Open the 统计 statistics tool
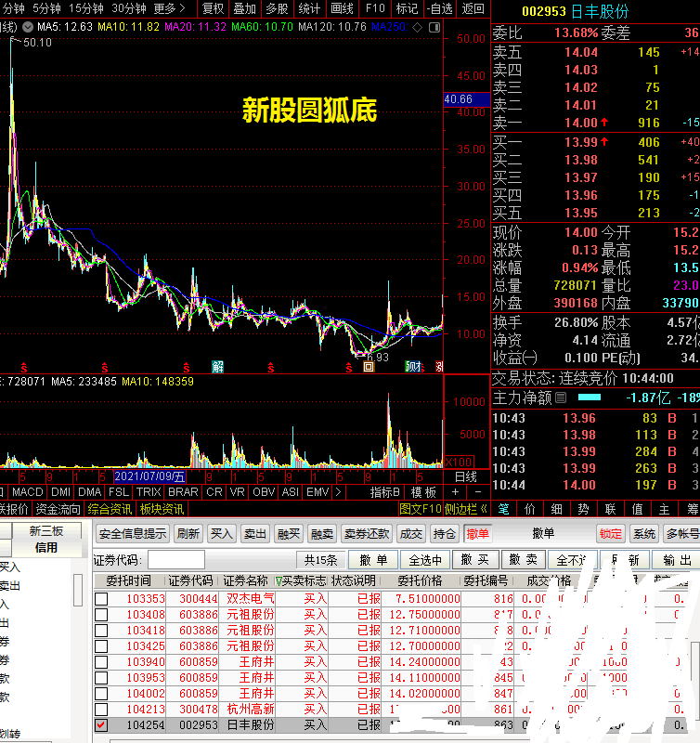 [x=309, y=8]
